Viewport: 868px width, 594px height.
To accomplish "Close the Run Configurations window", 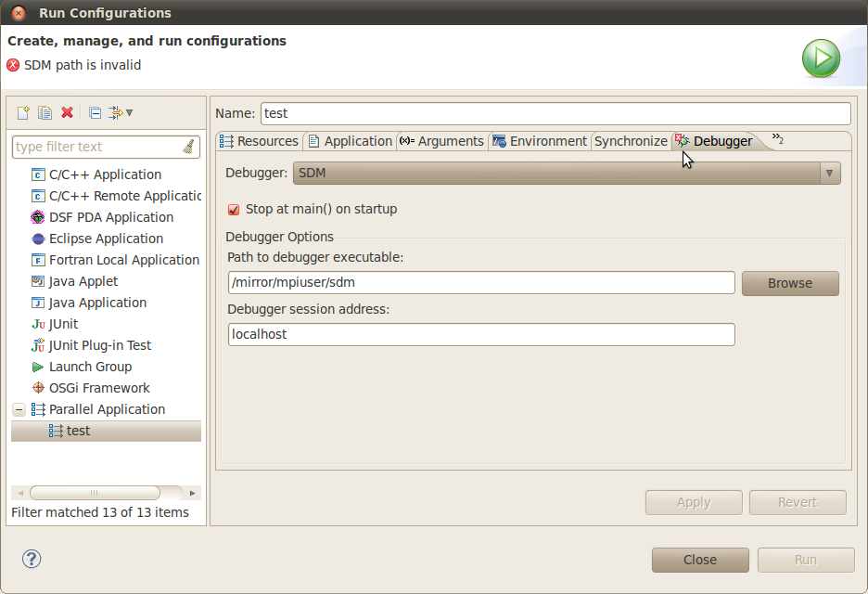I will [19, 13].
